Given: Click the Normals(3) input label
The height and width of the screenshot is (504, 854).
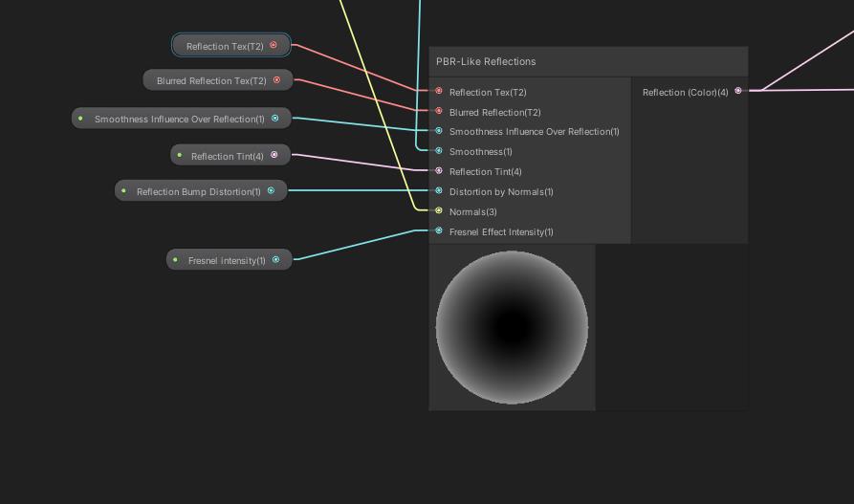Looking at the screenshot, I should coord(472,212).
